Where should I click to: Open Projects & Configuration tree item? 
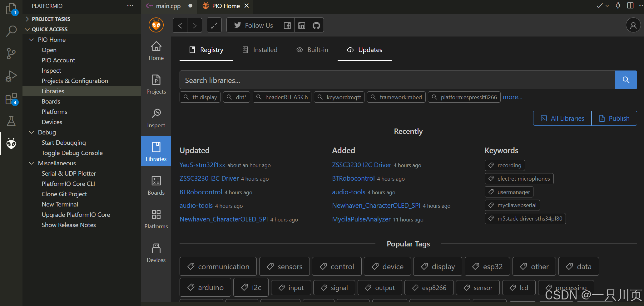[75, 81]
